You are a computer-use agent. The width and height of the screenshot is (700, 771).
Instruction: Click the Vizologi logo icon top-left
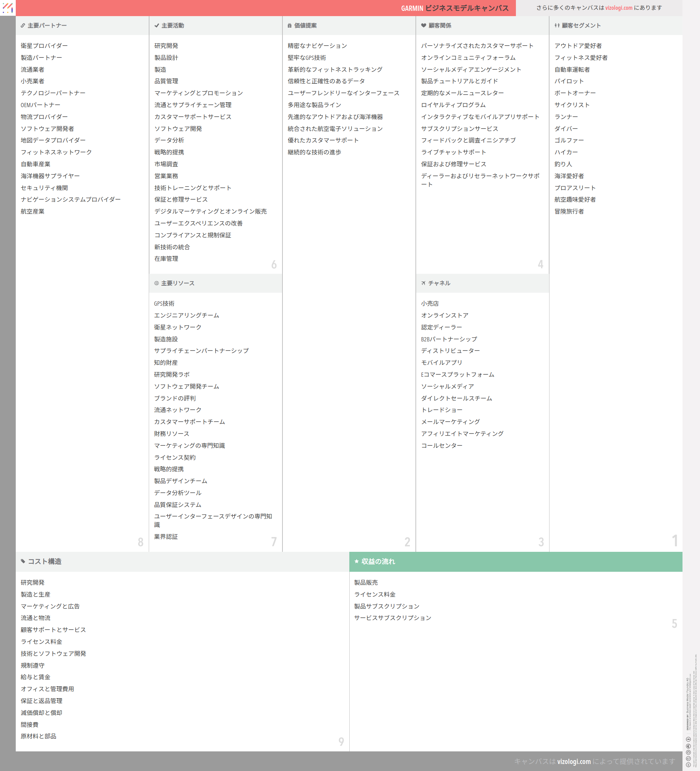pyautogui.click(x=8, y=8)
